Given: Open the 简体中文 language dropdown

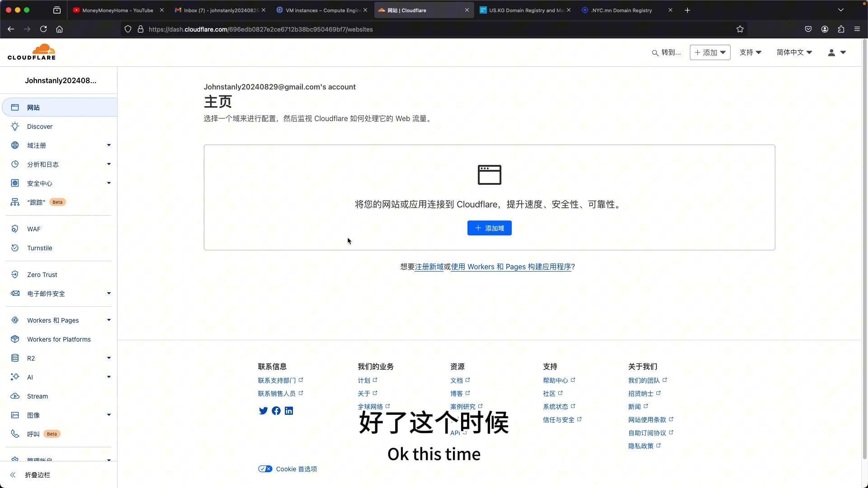Looking at the screenshot, I should (794, 52).
